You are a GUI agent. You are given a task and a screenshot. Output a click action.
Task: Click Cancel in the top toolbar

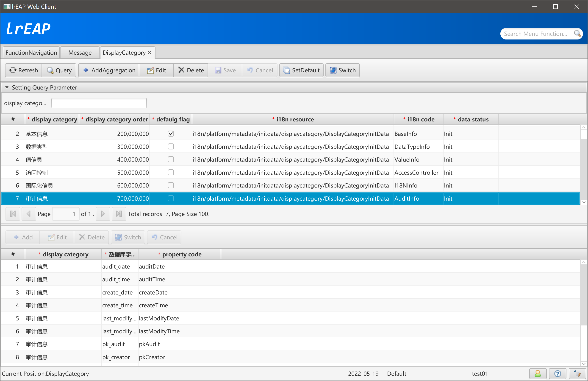click(260, 70)
